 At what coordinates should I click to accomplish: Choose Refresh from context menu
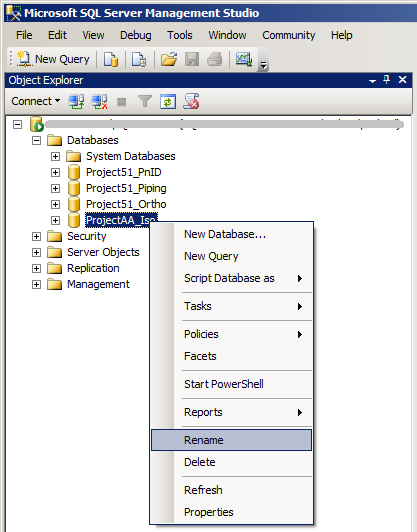(231, 490)
